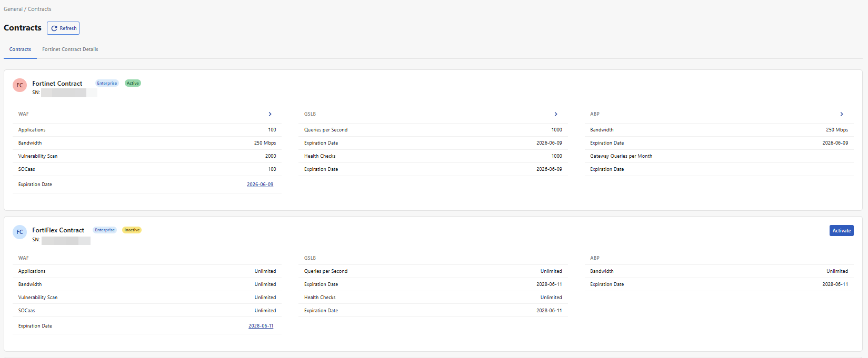Switch to the Contracts tab

click(x=20, y=49)
